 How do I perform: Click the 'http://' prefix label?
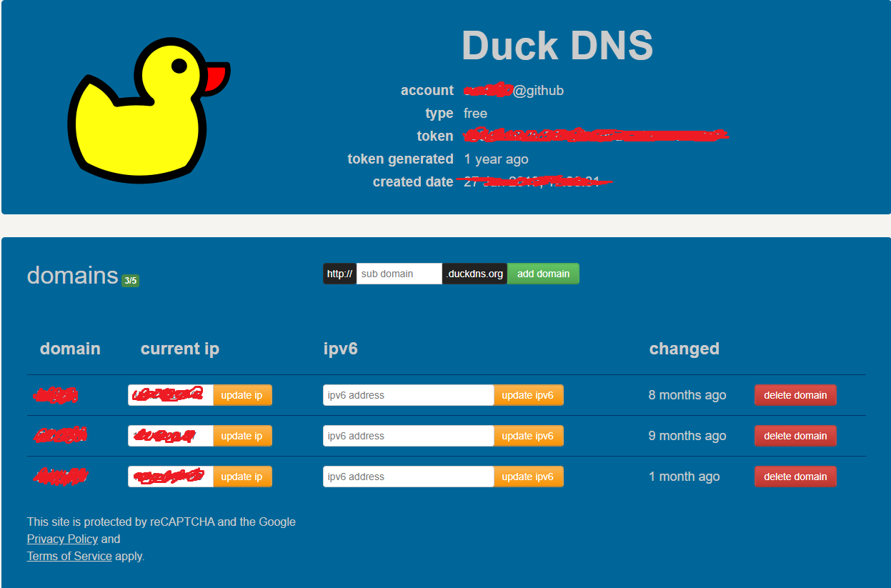tap(339, 274)
